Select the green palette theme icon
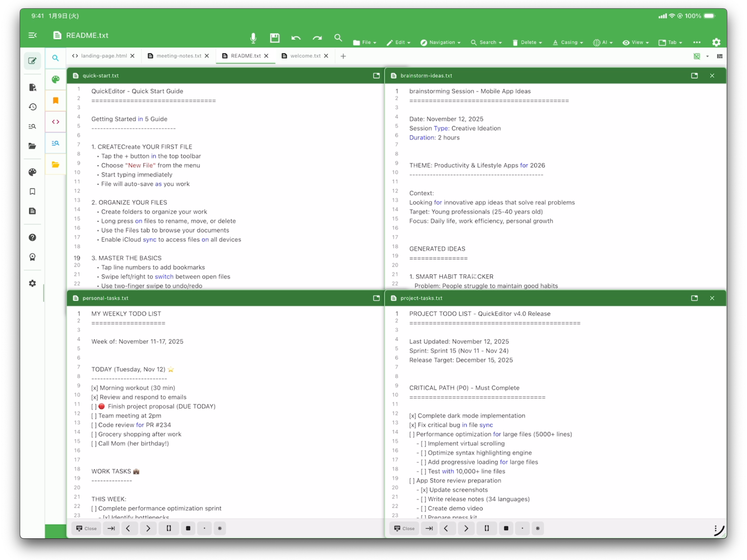Image resolution: width=747 pixels, height=560 pixels. pyautogui.click(x=56, y=79)
